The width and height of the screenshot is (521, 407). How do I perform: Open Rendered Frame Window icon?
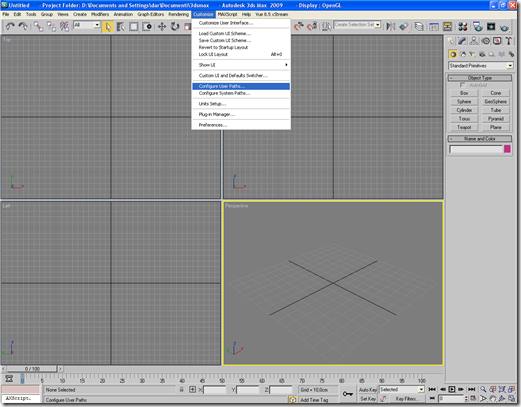(x=491, y=26)
